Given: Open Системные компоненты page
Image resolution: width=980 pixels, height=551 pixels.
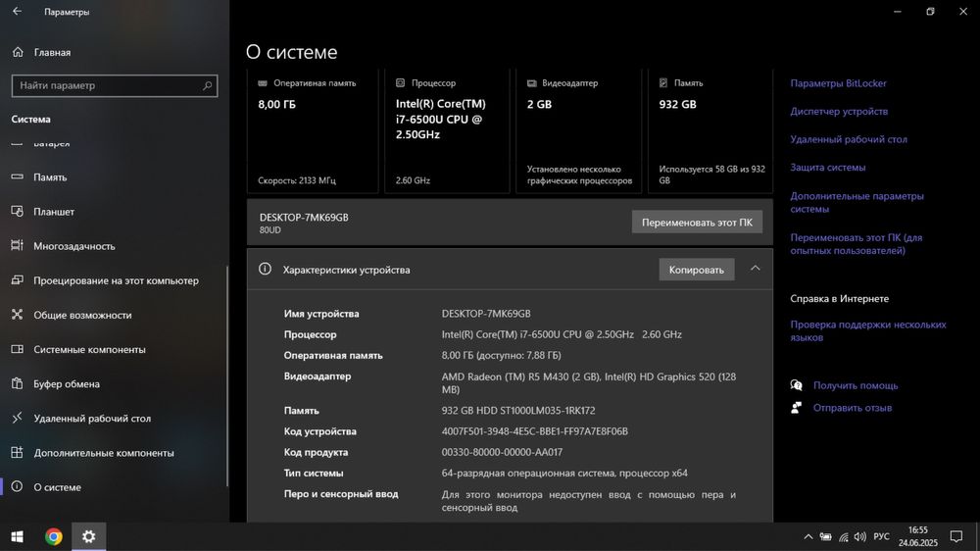Looking at the screenshot, I should point(89,350).
